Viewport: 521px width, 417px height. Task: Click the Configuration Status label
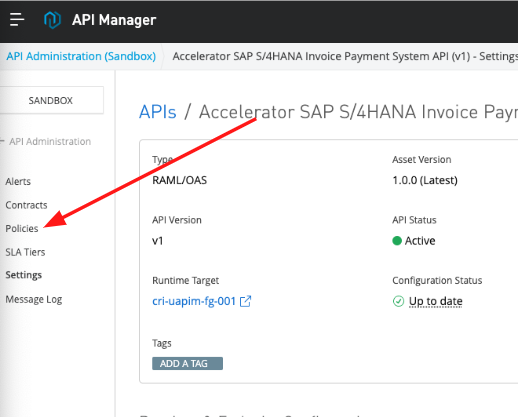point(437,281)
